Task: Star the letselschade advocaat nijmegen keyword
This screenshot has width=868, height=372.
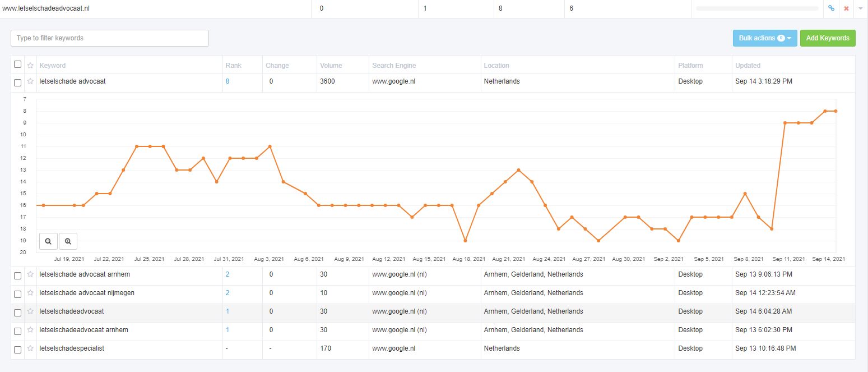Action: pyautogui.click(x=30, y=293)
